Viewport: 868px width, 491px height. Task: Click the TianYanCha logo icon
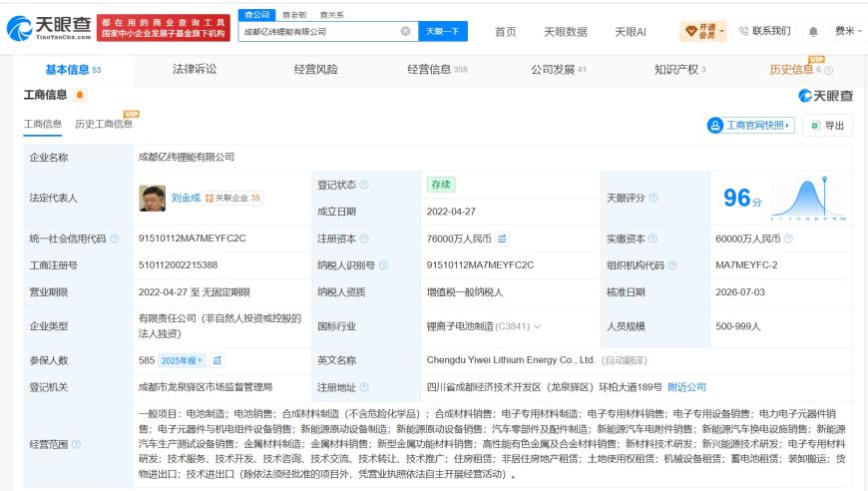pyautogui.click(x=19, y=29)
